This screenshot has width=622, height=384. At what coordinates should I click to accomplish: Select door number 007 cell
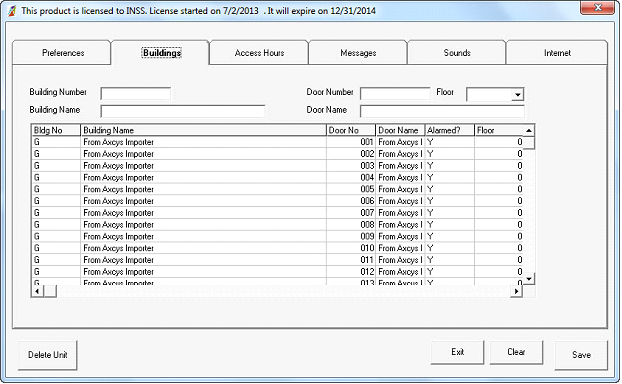click(351, 213)
